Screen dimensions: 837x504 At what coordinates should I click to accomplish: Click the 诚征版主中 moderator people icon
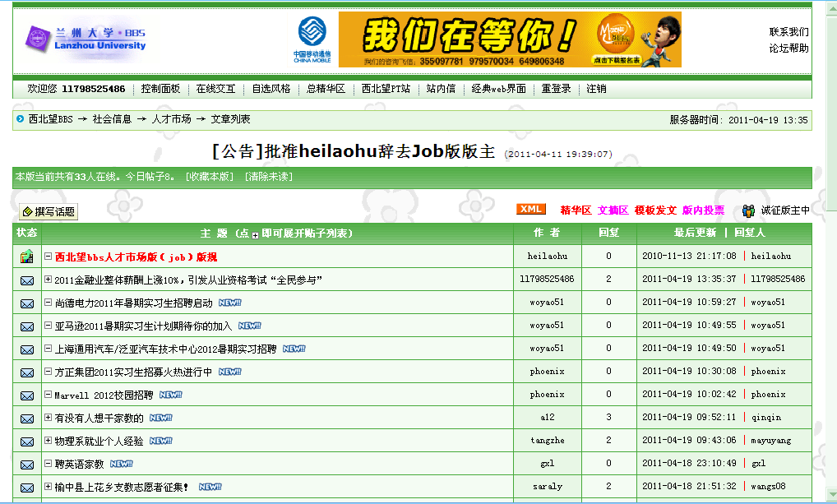pos(748,210)
